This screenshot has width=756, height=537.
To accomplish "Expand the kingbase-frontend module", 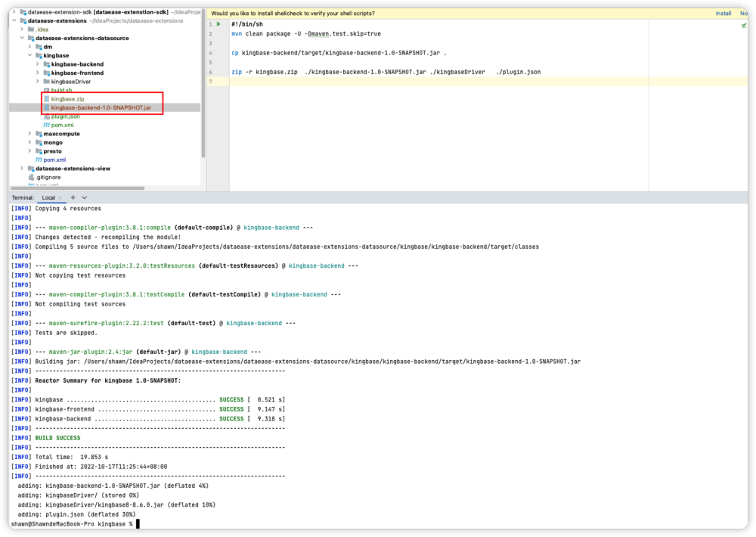I will click(37, 73).
